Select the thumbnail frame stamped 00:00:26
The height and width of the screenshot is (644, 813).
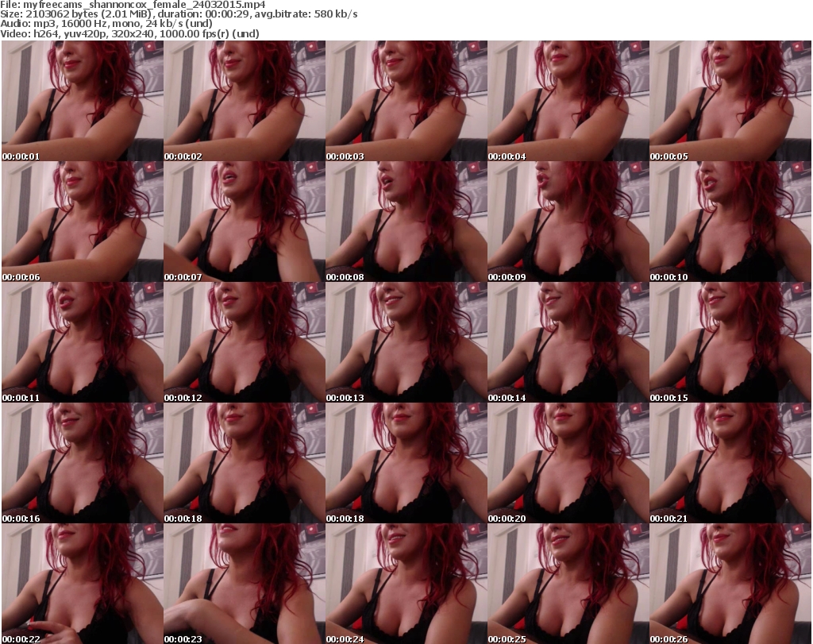730,584
